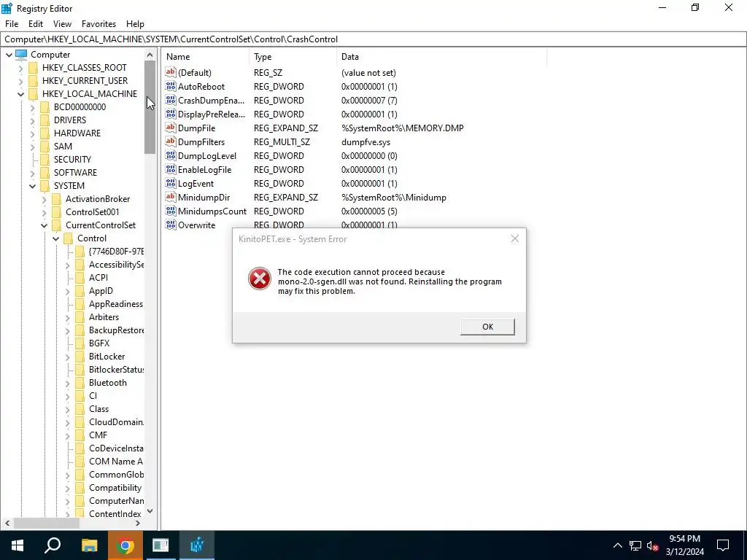Click the Registry Editor taskbar icon

click(197, 545)
